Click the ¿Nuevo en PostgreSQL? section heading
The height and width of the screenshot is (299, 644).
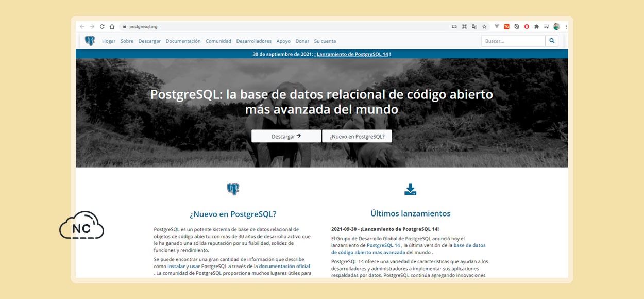[x=233, y=214]
